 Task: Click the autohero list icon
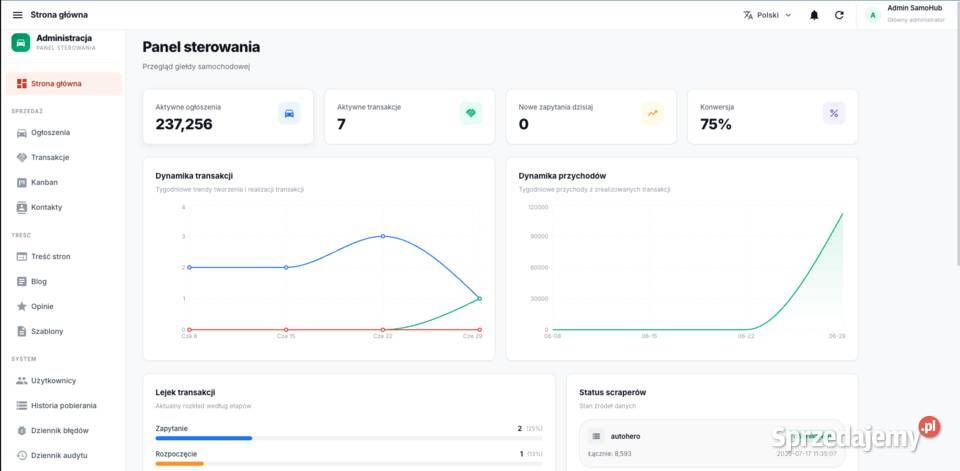[596, 436]
